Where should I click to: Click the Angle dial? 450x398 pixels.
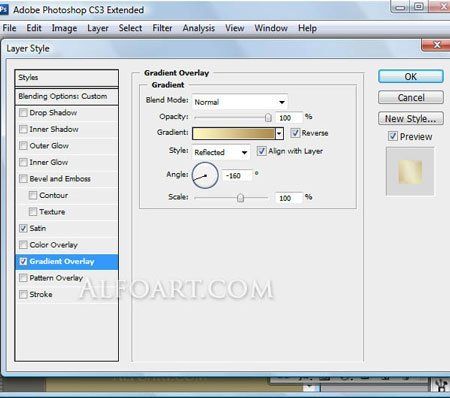tap(205, 175)
